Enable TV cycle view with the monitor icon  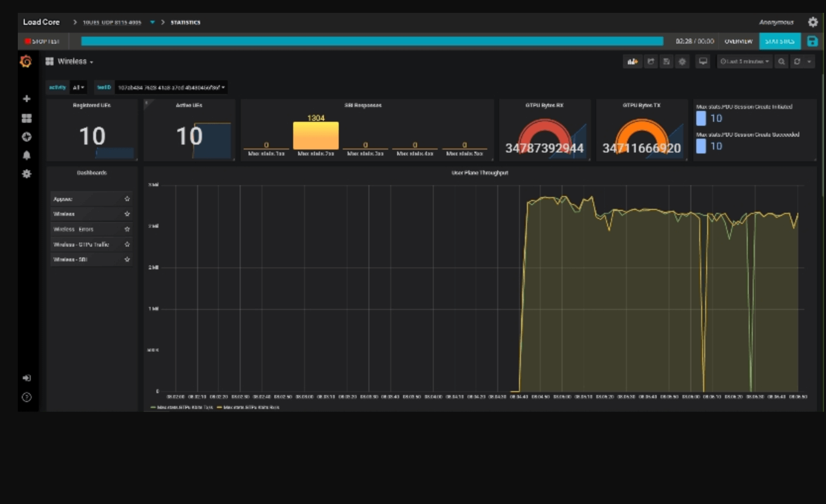703,61
